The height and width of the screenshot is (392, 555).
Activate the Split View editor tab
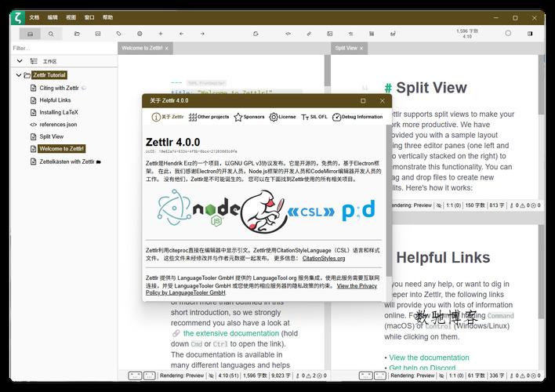click(346, 48)
